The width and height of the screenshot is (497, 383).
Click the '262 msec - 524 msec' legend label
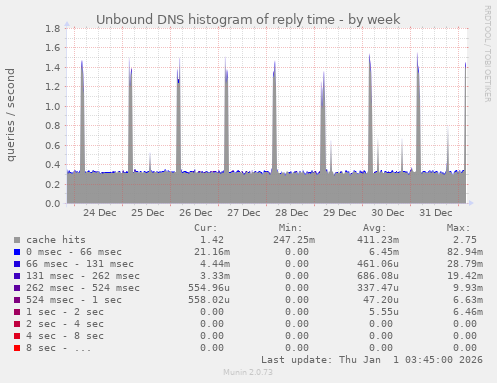pos(83,288)
